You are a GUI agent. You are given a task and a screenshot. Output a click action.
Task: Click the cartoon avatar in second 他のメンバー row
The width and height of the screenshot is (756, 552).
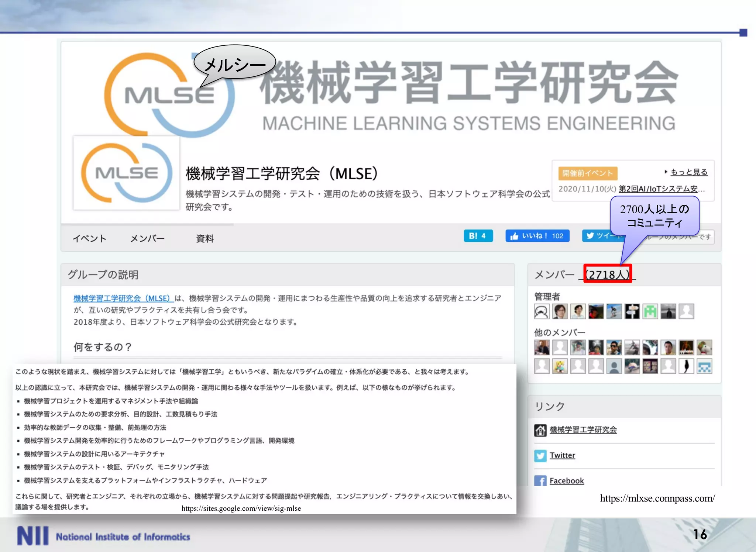pos(560,366)
